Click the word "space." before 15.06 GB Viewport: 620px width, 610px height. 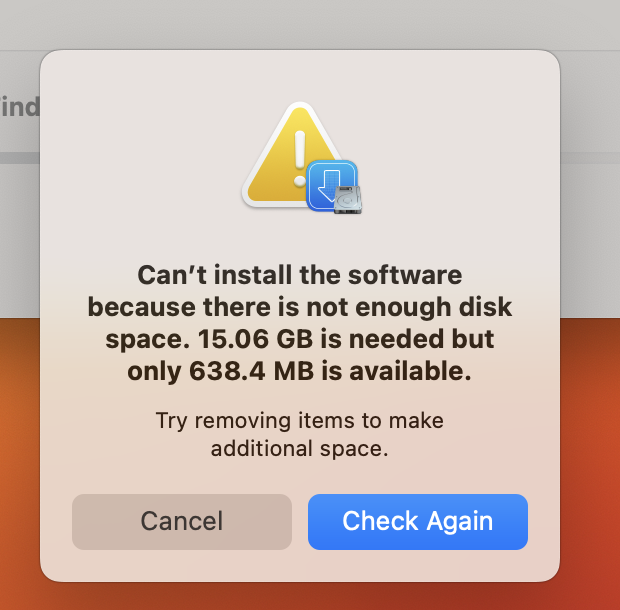click(x=144, y=339)
